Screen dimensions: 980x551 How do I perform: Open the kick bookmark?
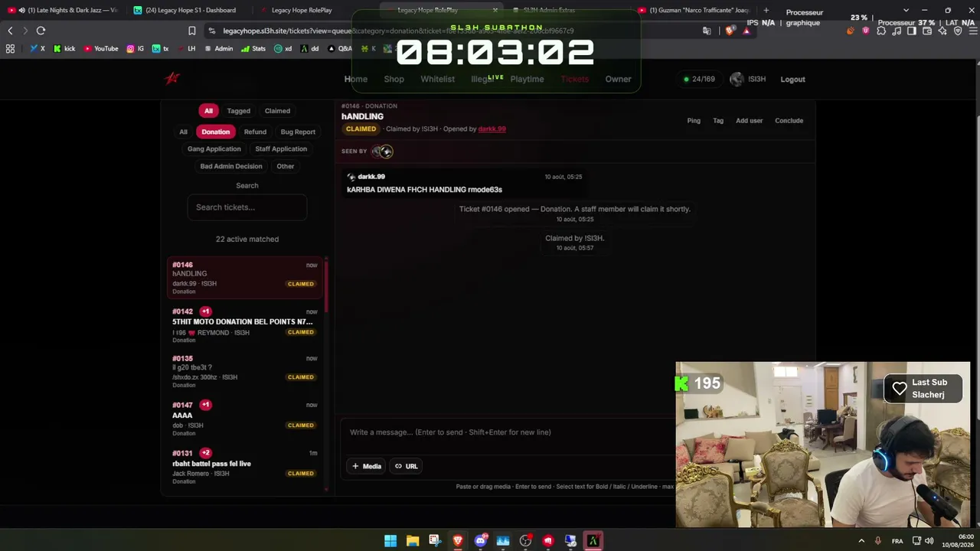click(x=64, y=48)
